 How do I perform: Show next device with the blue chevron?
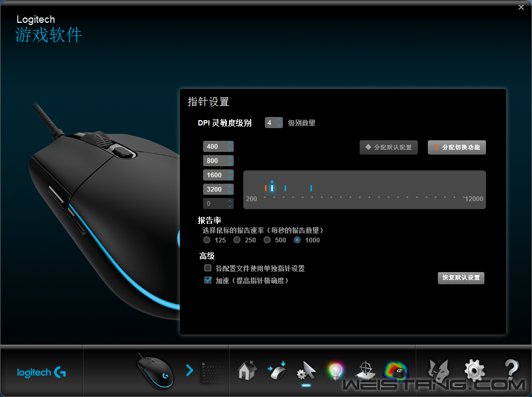tap(190, 370)
